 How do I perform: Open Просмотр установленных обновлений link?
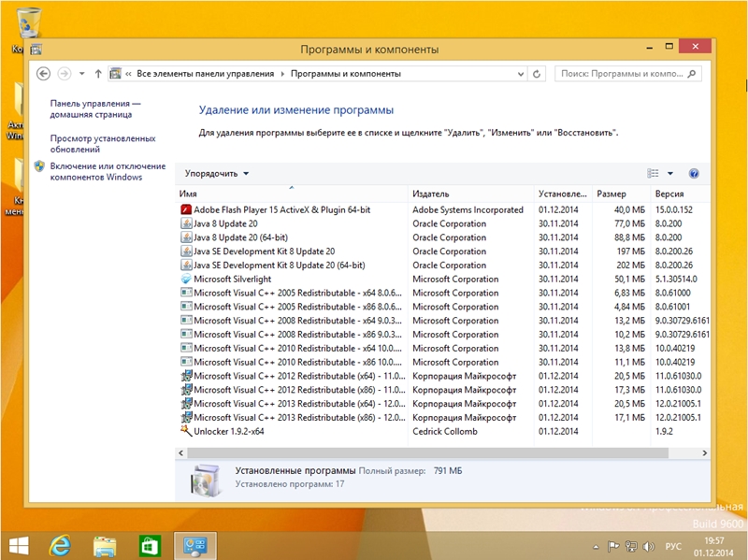click(x=103, y=144)
